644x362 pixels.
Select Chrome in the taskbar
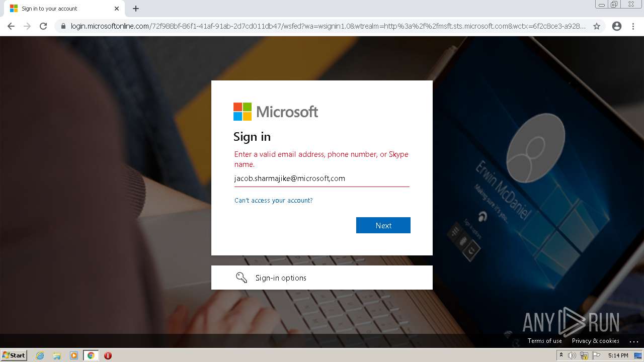[91, 355]
